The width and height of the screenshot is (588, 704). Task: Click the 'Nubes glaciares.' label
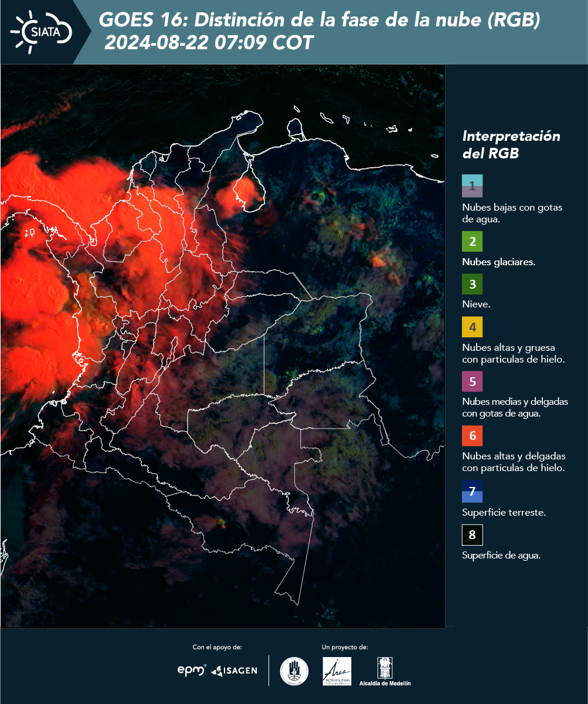click(x=498, y=262)
